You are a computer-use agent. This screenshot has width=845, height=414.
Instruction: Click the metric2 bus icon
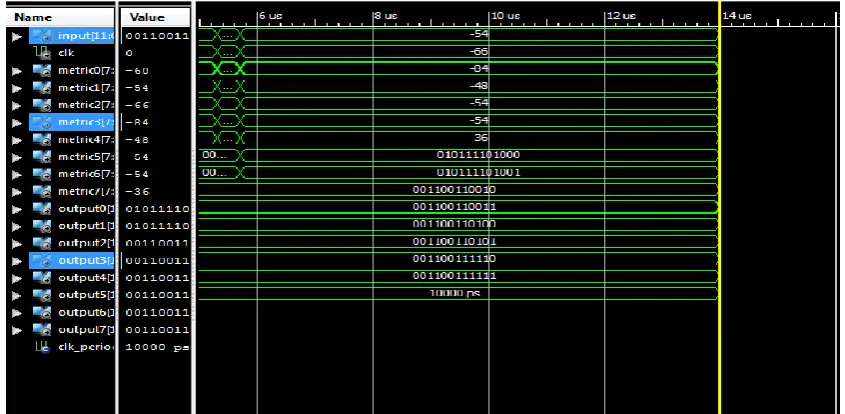click(41, 105)
